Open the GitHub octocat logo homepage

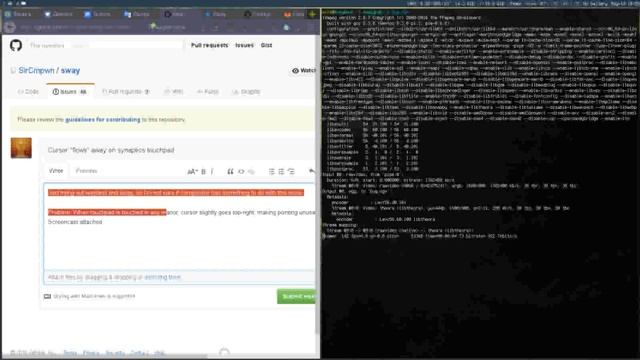(16, 45)
